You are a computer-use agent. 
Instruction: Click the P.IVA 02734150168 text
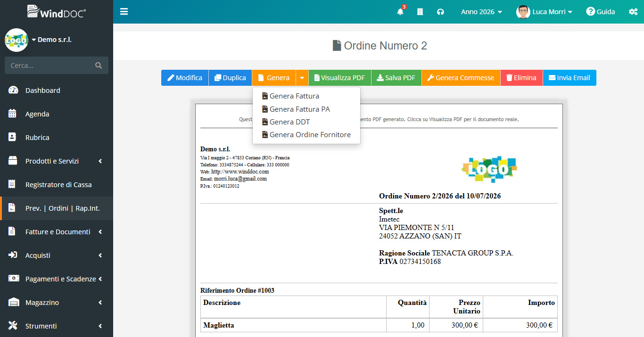(x=410, y=262)
